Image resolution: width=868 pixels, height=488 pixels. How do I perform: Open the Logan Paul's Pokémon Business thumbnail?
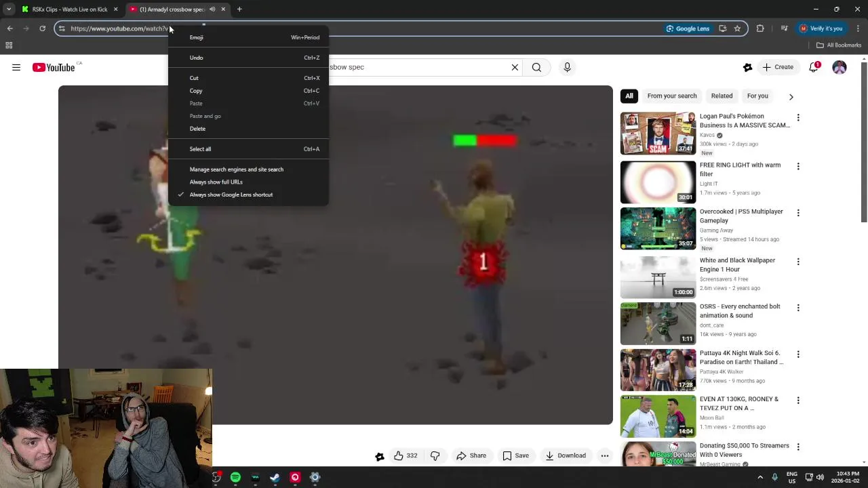[x=658, y=133]
